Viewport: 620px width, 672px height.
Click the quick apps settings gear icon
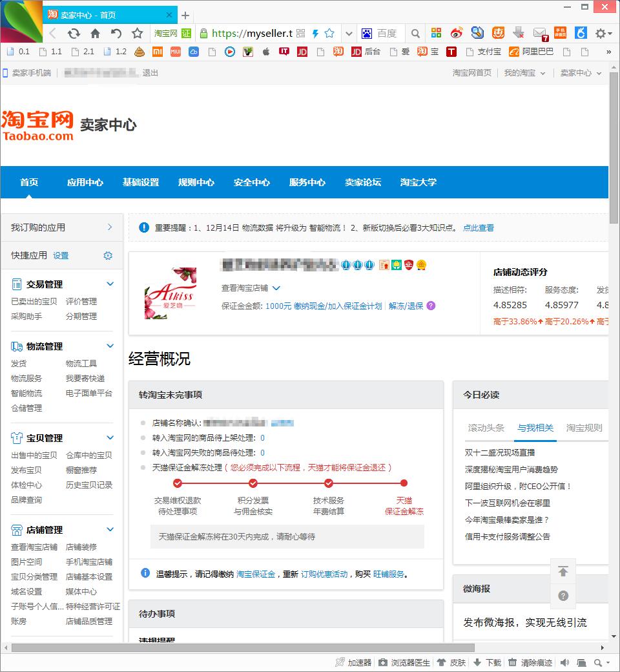108,255
